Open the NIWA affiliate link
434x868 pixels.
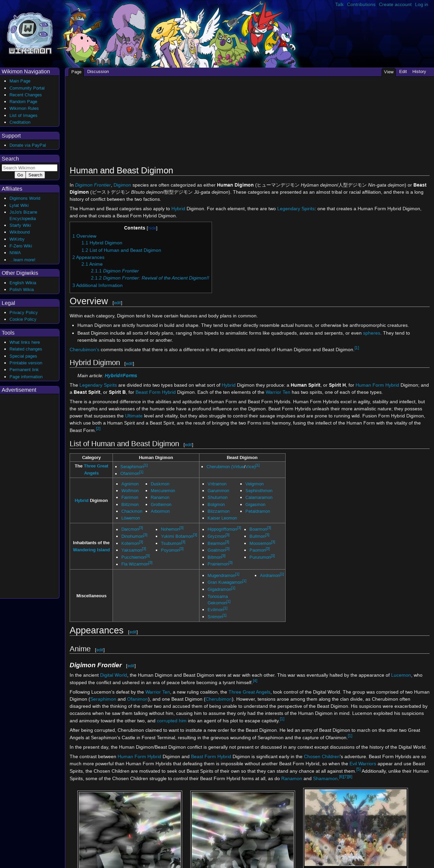(x=15, y=253)
